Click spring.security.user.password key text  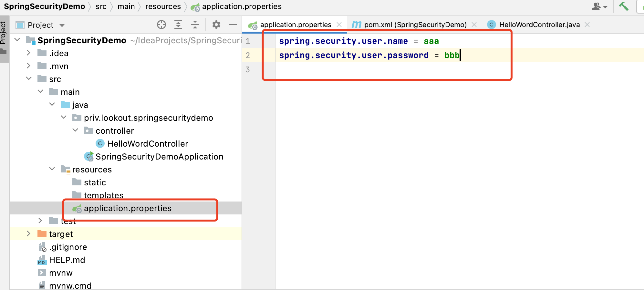(354, 55)
